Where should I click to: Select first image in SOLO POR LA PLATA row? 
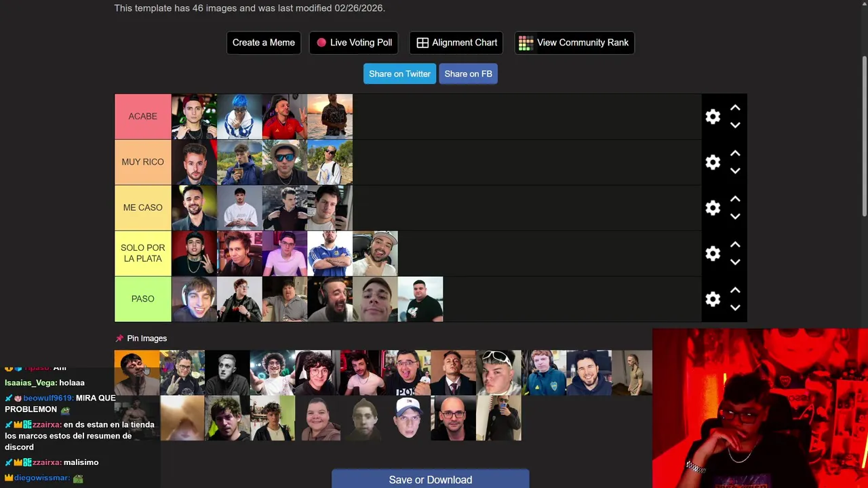coord(194,253)
